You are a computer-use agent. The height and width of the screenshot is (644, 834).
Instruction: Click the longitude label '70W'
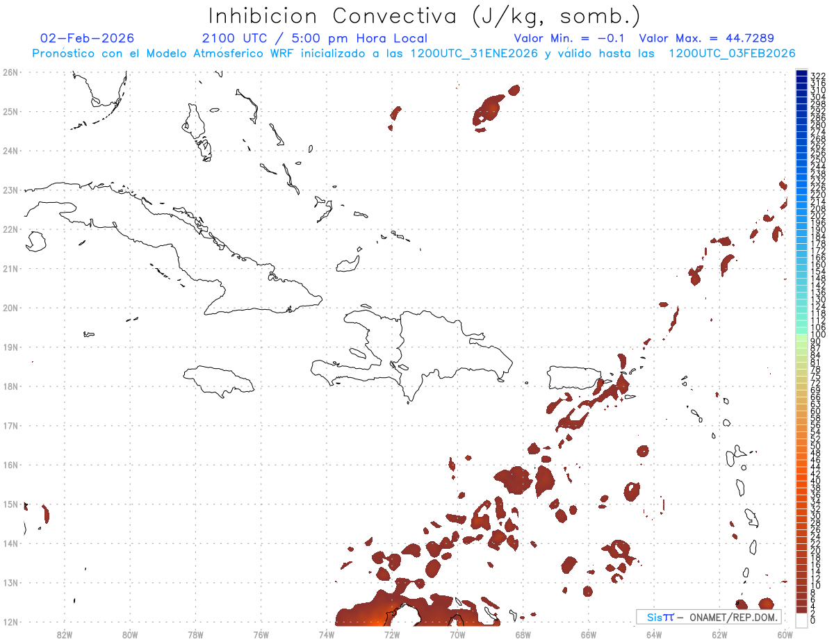click(457, 634)
